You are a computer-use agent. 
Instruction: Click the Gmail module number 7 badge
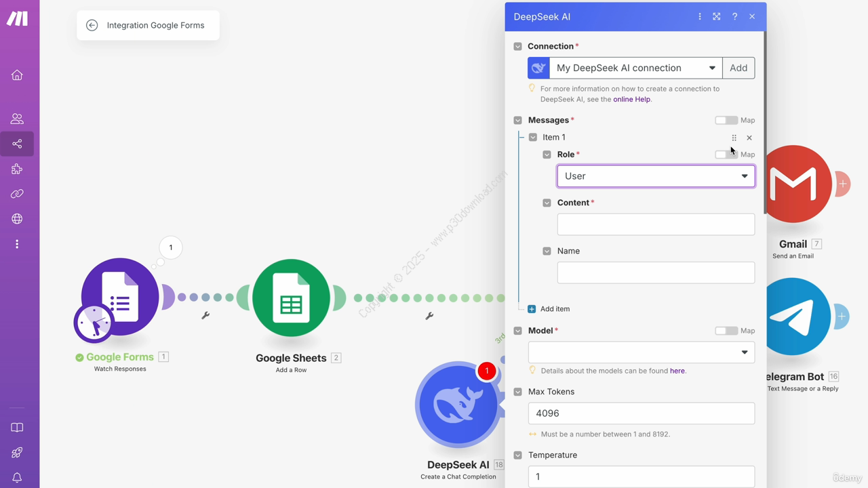[x=816, y=244]
